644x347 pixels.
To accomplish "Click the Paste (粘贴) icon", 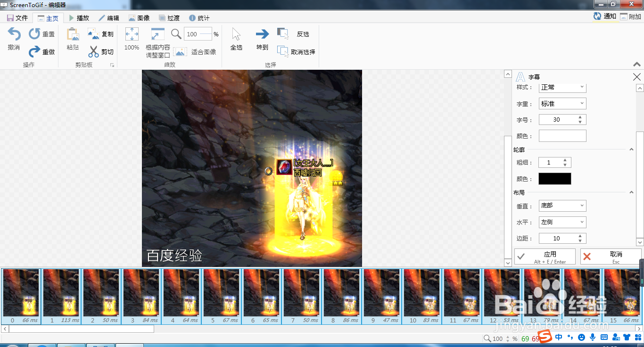I will [x=73, y=34].
